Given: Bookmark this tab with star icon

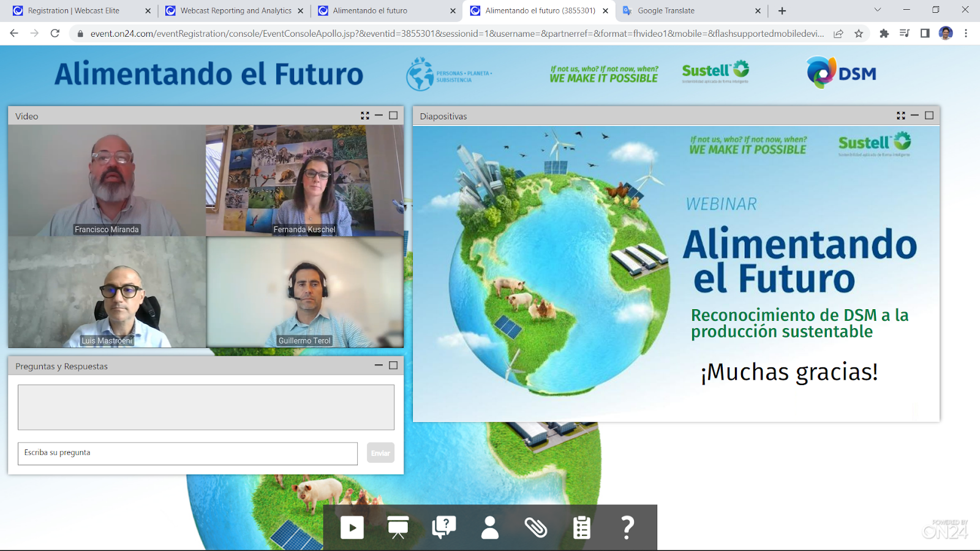Looking at the screenshot, I should pos(859,34).
